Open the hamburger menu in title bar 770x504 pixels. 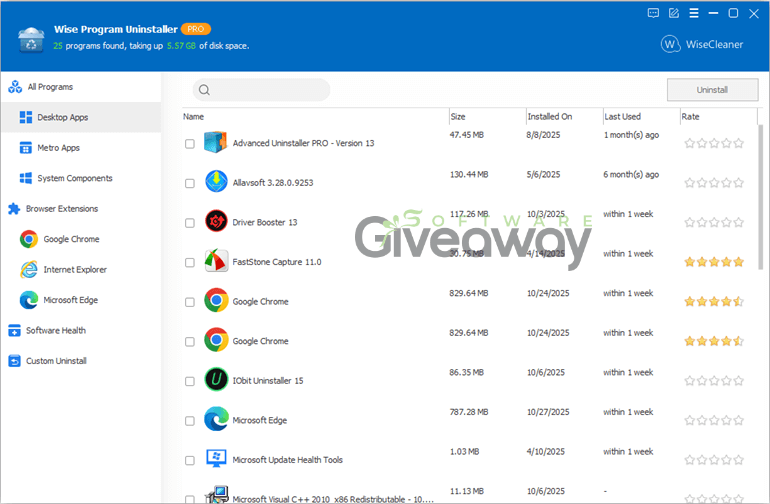(694, 13)
